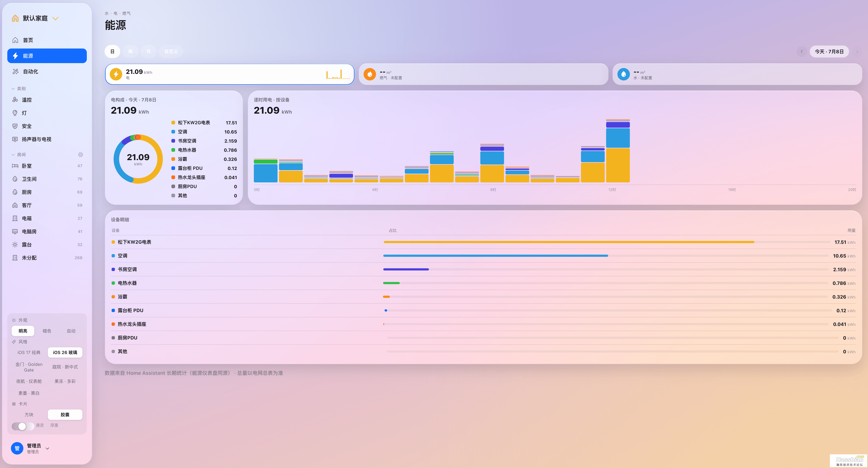Image resolution: width=868 pixels, height=468 pixels.
Task: Click the 燃气 flame icon
Action: tap(370, 74)
